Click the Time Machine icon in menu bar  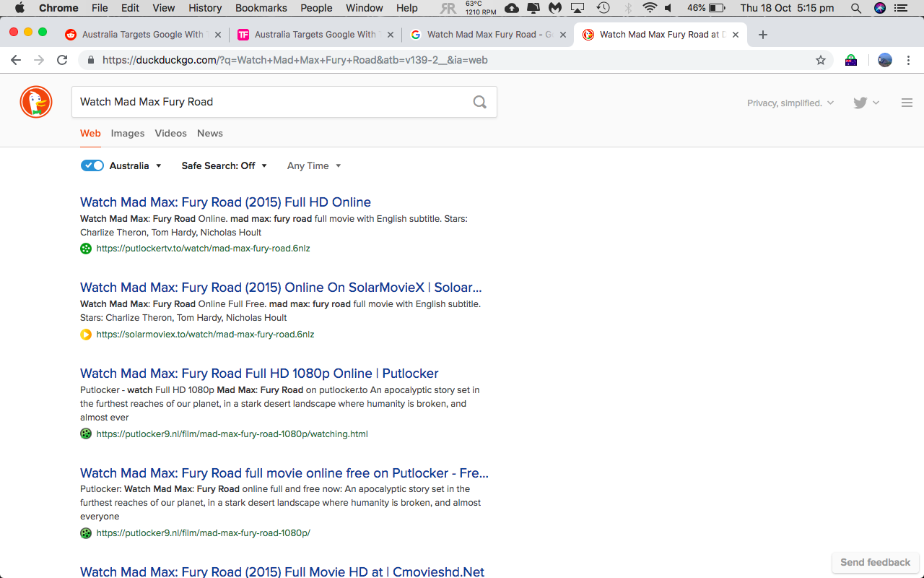[603, 8]
